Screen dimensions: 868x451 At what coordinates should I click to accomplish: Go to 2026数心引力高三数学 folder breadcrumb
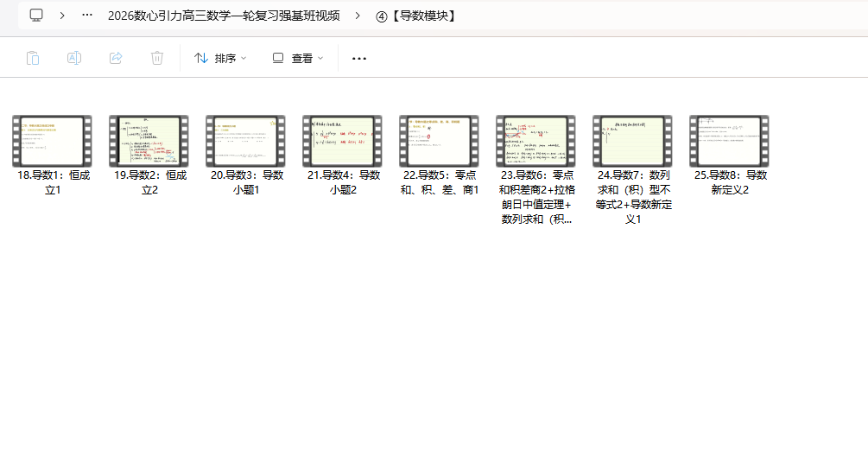point(224,16)
